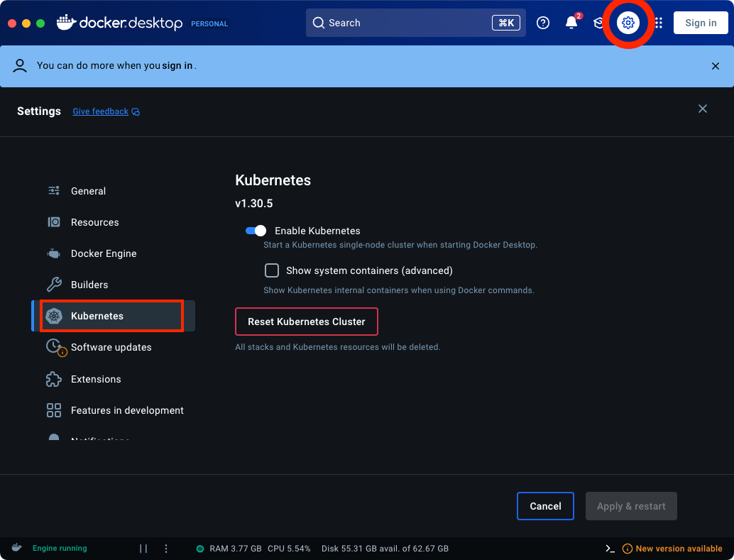Click New version available text

[x=679, y=549]
